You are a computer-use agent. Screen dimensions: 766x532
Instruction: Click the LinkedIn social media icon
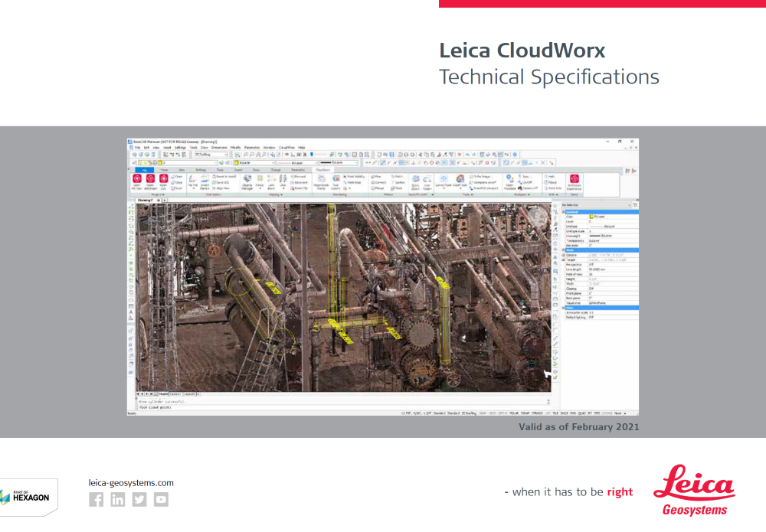118,499
